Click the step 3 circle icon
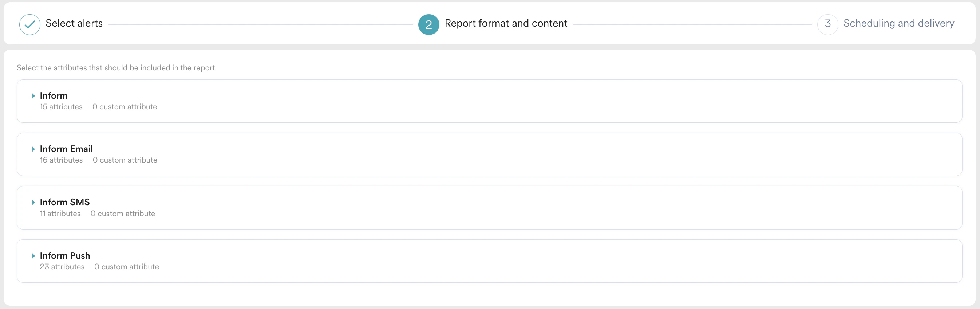Viewport: 980px width, 309px height. click(827, 24)
